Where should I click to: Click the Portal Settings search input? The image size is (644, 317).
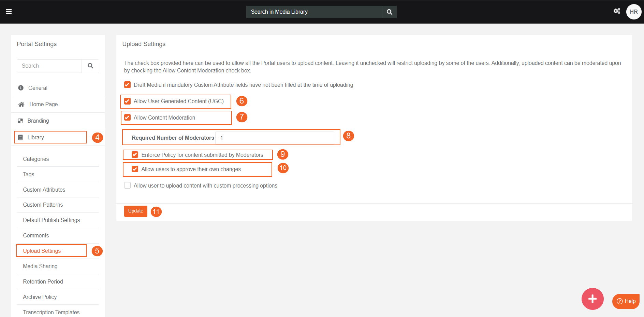[49, 66]
